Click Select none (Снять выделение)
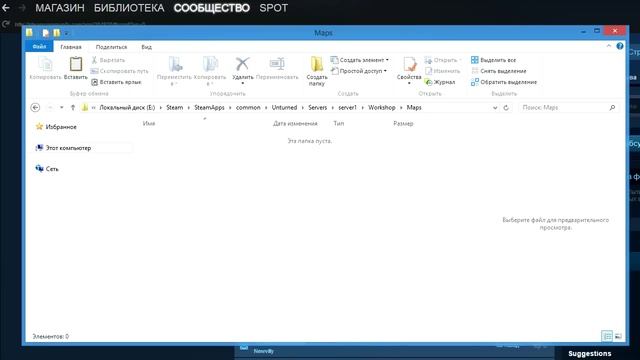640x360 pixels. (x=498, y=71)
